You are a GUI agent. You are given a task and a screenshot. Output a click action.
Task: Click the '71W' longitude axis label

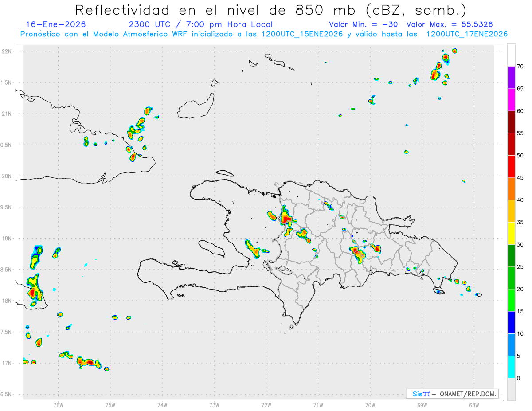[318, 404]
